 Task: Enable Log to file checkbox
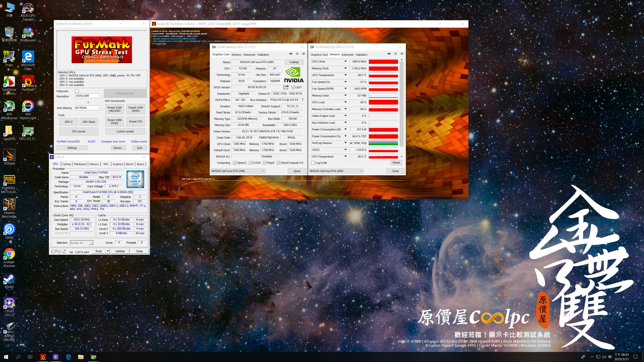tap(313, 163)
